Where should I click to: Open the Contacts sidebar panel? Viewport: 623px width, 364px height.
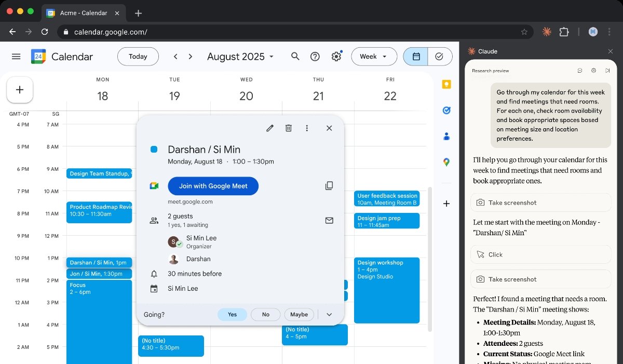tap(446, 136)
